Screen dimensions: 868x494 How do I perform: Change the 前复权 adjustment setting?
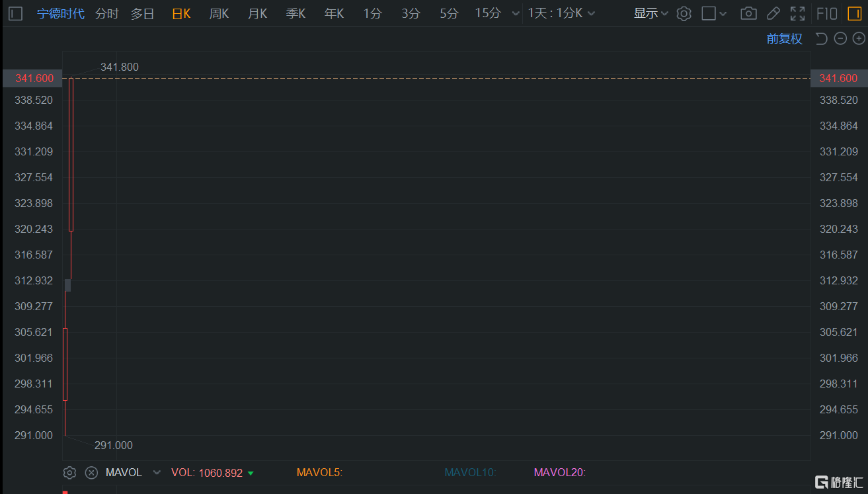[x=785, y=39]
